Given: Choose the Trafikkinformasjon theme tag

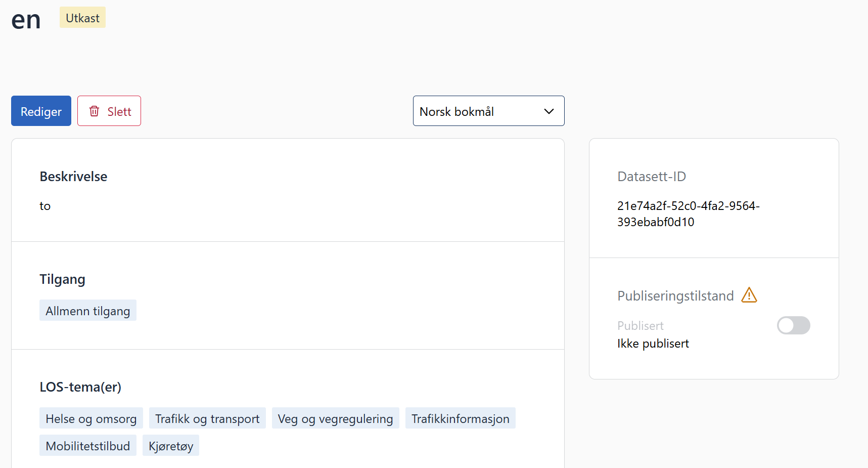Looking at the screenshot, I should click(x=460, y=418).
